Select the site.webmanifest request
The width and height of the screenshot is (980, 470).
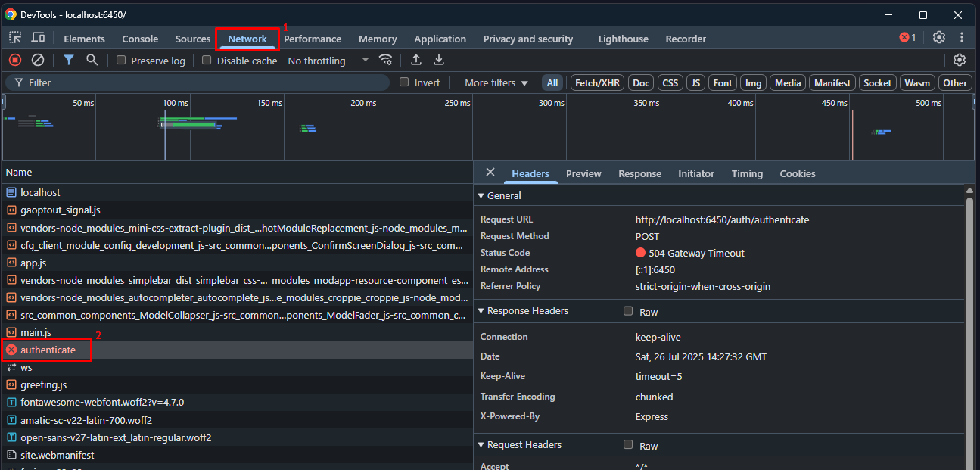pos(236,455)
